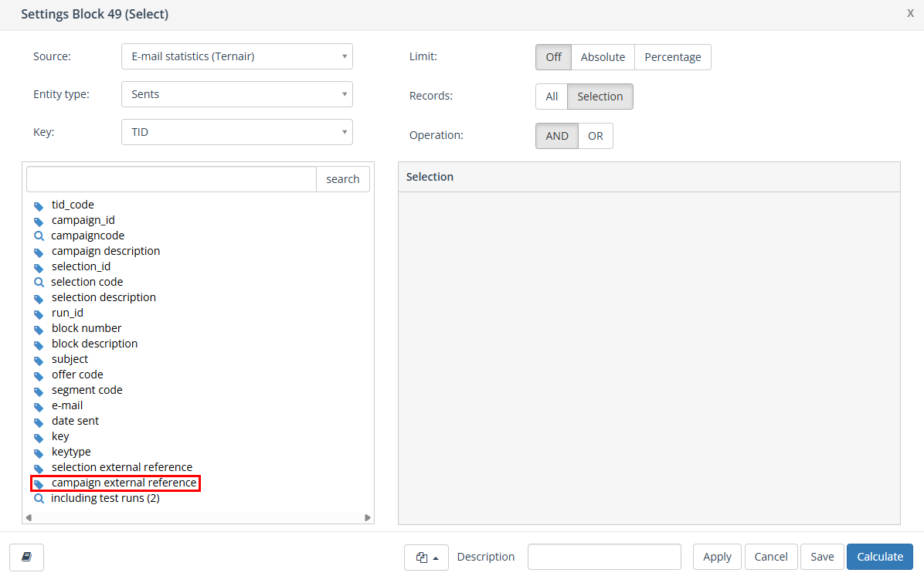Viewport: 924px width, 583px height.
Task: Select the 'subject' field label
Action: tap(70, 359)
